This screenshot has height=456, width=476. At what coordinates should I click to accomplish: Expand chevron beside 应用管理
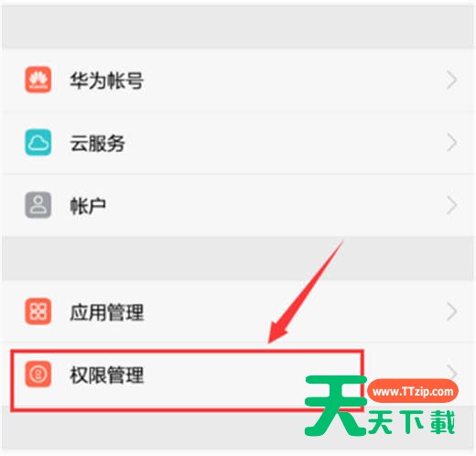(452, 311)
